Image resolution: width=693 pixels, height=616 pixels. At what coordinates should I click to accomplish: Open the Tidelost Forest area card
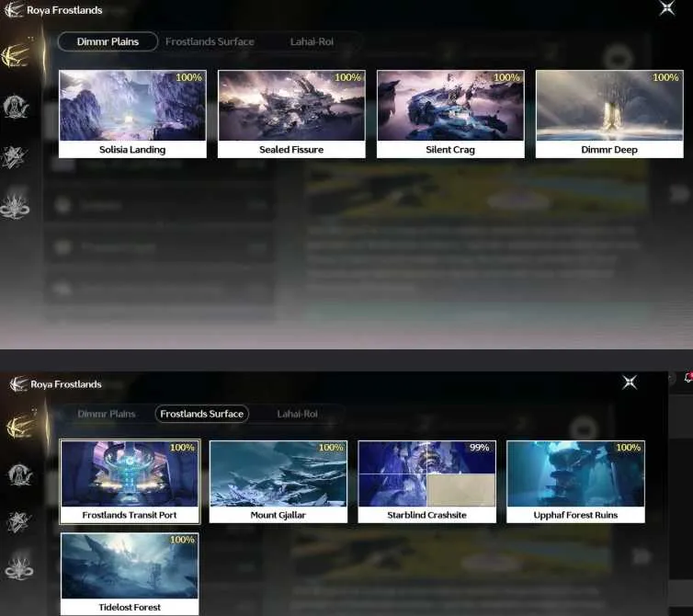(x=130, y=574)
